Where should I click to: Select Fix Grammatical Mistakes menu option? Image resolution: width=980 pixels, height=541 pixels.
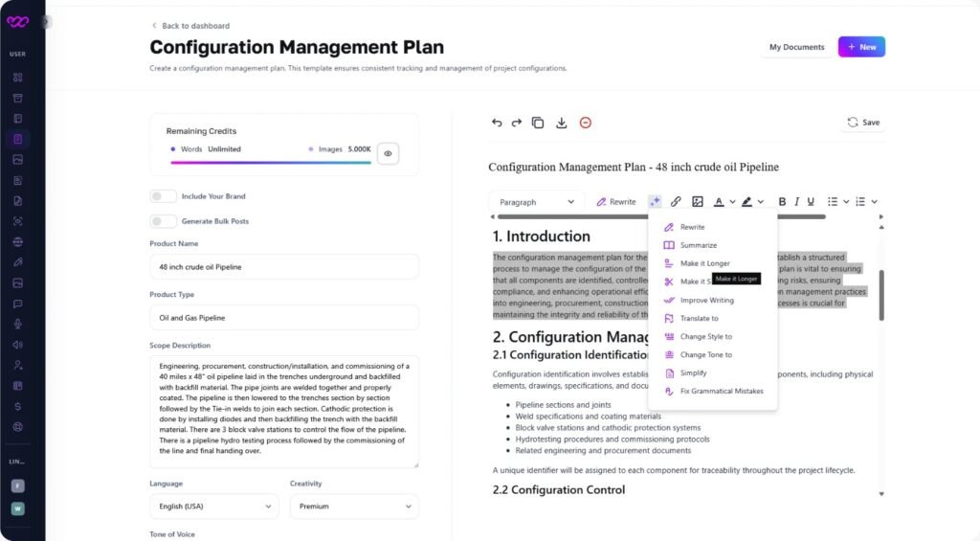pyautogui.click(x=712, y=391)
